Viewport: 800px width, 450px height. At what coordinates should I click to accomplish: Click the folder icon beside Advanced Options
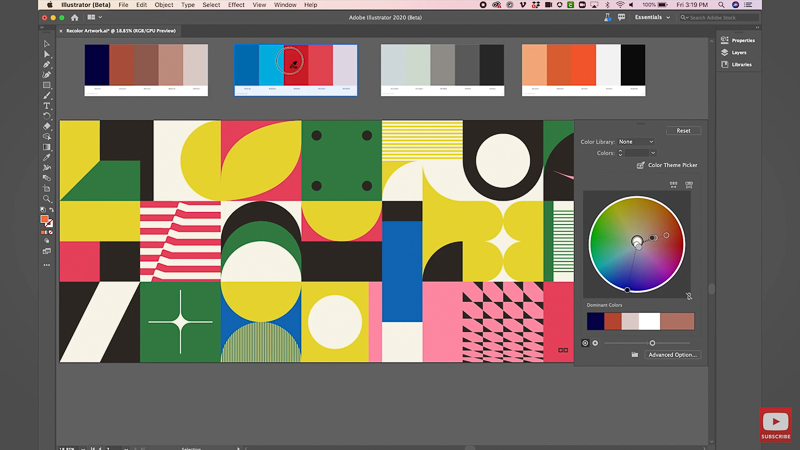(635, 355)
